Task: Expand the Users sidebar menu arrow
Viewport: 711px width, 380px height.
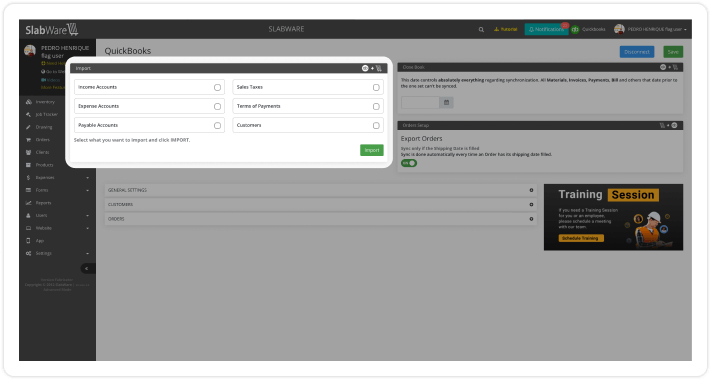Action: point(88,216)
